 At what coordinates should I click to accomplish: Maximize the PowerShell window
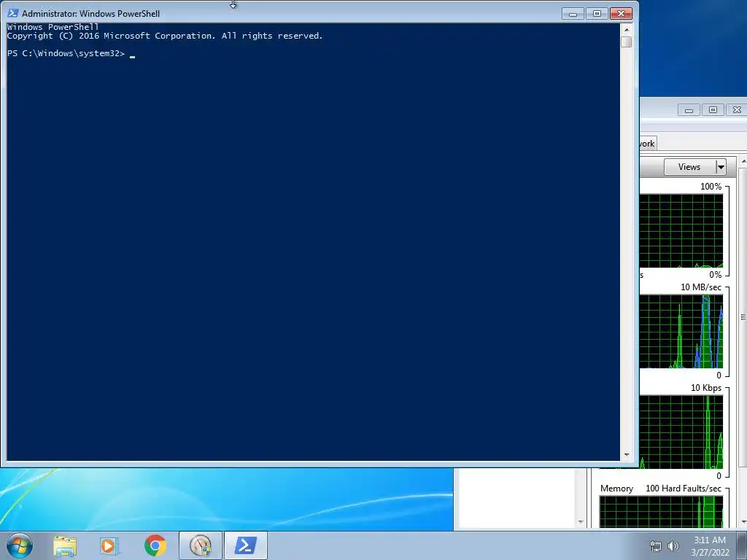tap(597, 14)
